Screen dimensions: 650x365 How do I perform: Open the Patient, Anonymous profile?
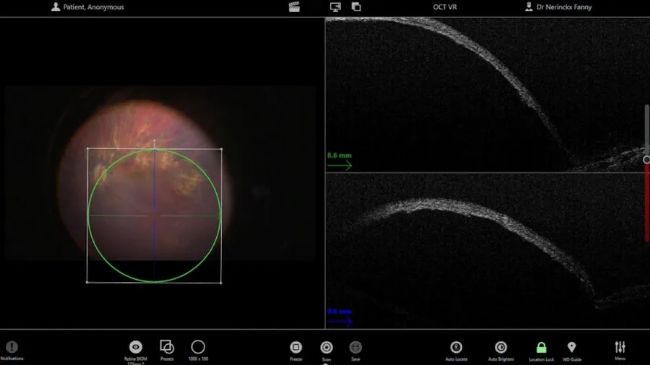(x=87, y=7)
